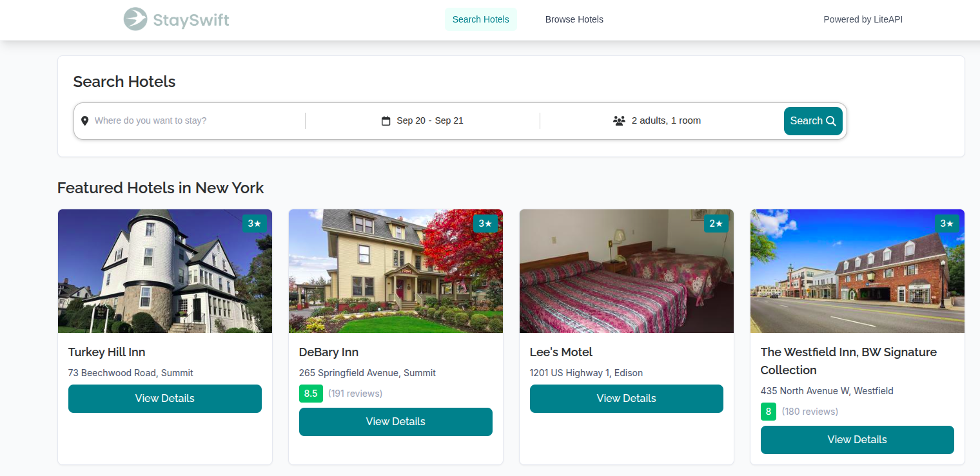
Task: Click the guests people icon
Action: 619,121
